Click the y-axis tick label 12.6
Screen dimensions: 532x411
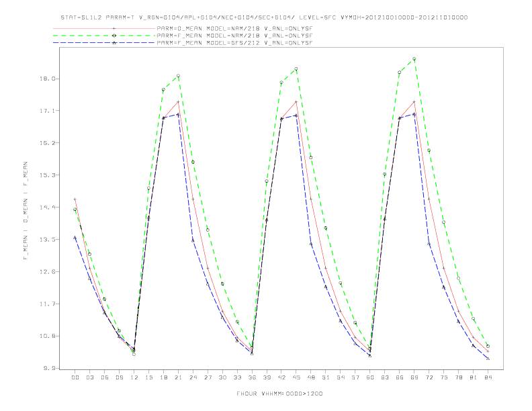click(47, 271)
